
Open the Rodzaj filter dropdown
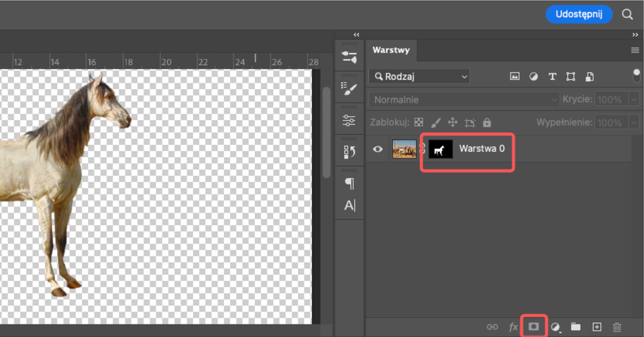point(419,77)
